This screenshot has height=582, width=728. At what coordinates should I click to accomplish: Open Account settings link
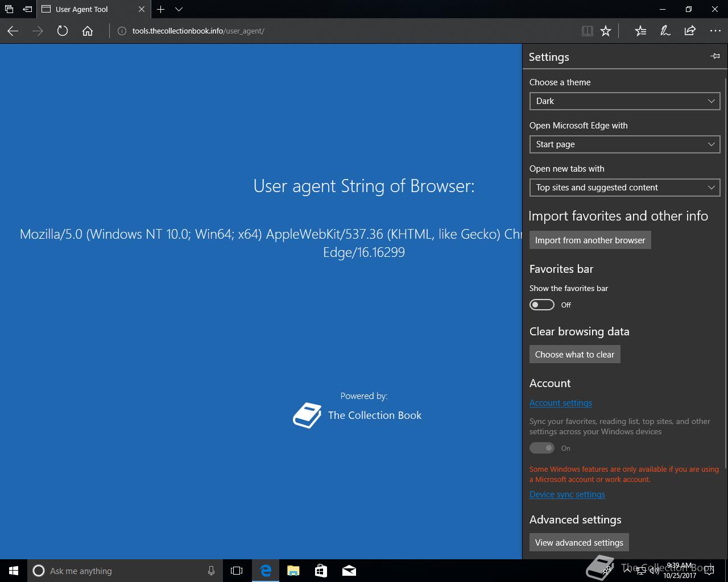tap(560, 403)
